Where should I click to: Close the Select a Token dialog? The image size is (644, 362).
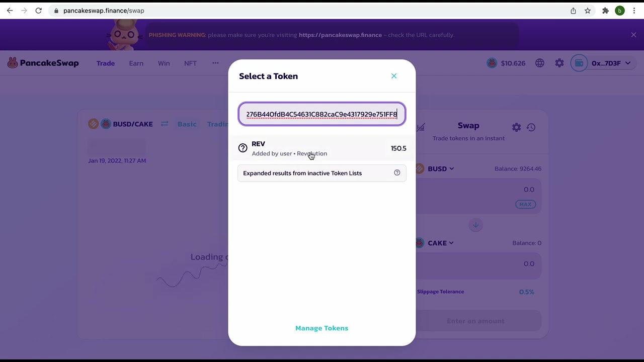click(x=394, y=76)
